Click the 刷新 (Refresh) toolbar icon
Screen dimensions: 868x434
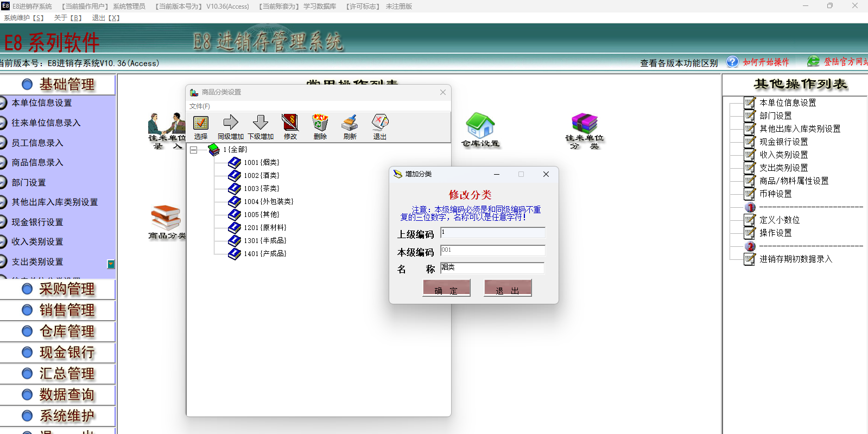tap(350, 123)
